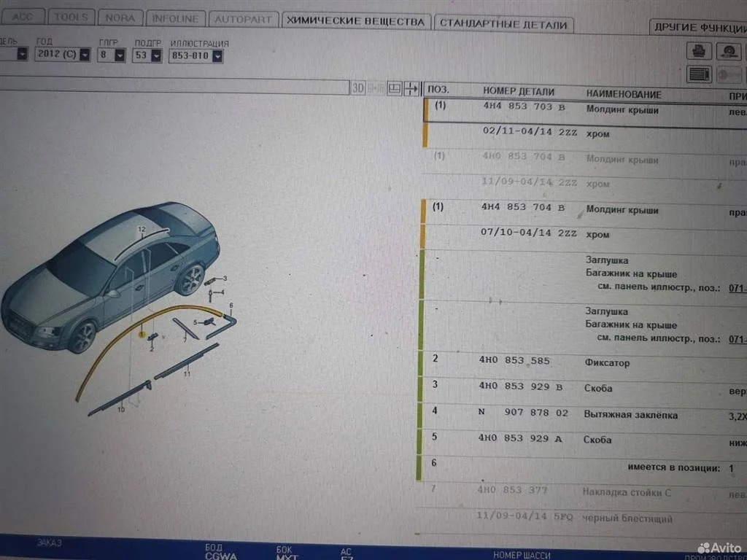The image size is (747, 560).
Task: Toggle the 3D view button
Action: coord(358,88)
